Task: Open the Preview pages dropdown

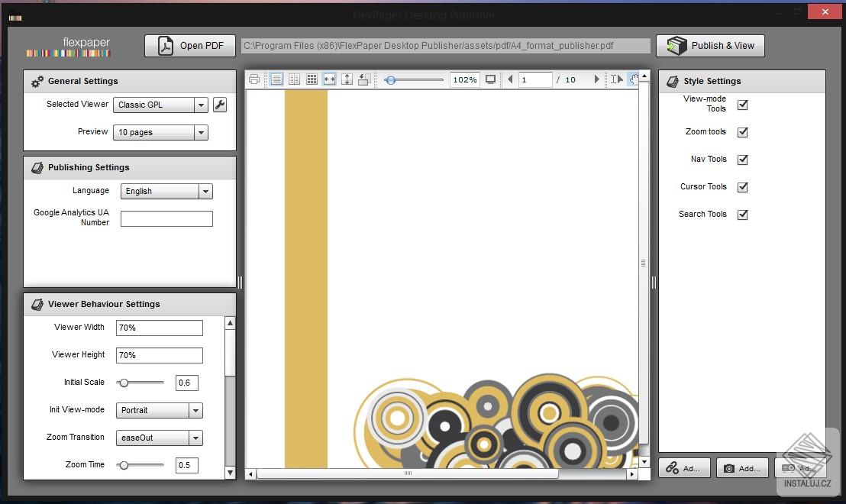Action: coord(160,132)
